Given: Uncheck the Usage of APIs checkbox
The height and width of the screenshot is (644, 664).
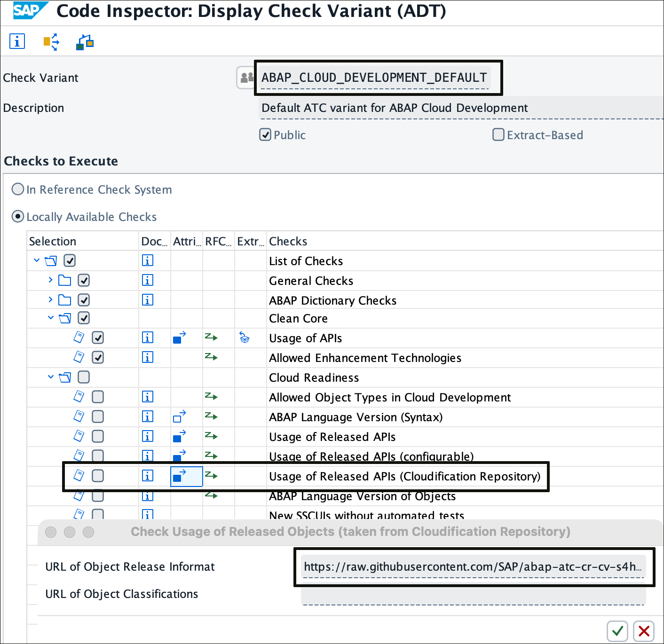Looking at the screenshot, I should click(98, 338).
